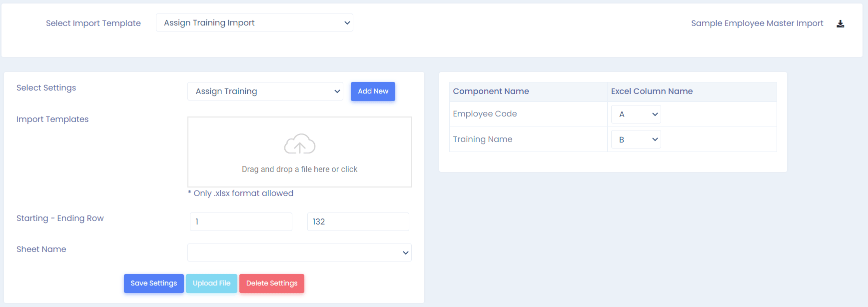868x307 pixels.
Task: Open the Sample Employee Master Import link
Action: pyautogui.click(x=757, y=23)
